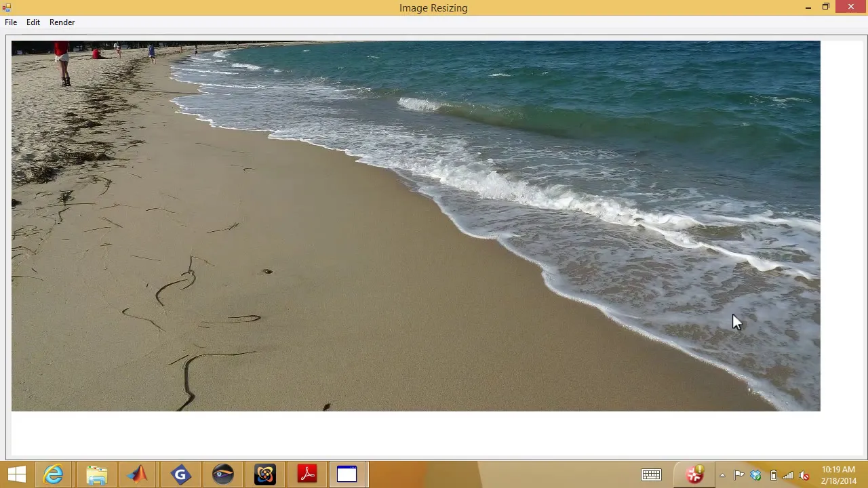Open the on-screen touch keyboard
Image resolution: width=868 pixels, height=488 pixels.
pos(651,475)
